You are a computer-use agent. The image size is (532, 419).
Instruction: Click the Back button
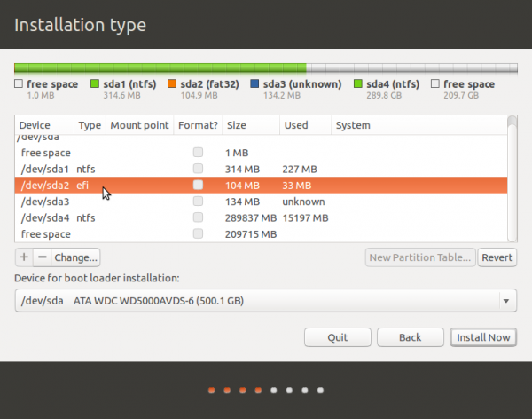click(410, 337)
